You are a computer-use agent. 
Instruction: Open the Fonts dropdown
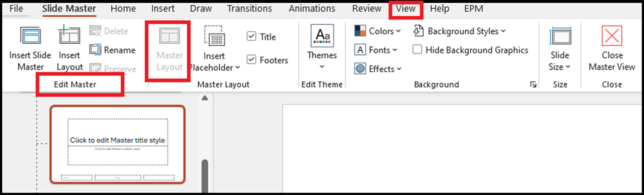[x=376, y=50]
